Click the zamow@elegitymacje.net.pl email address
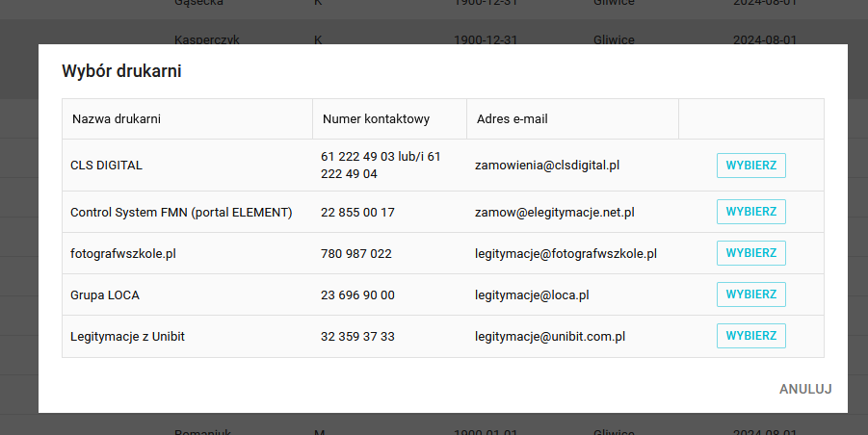The image size is (868, 435). coord(555,212)
